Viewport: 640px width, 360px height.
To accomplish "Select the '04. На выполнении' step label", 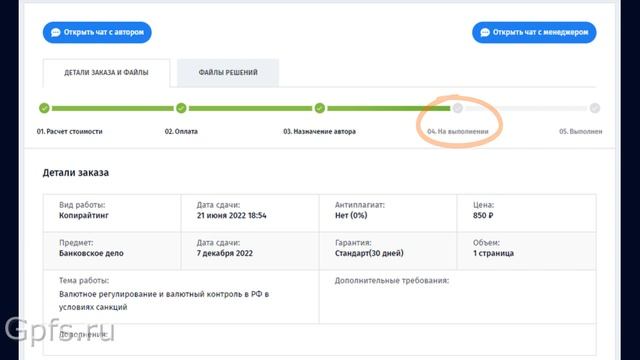I will 458,131.
